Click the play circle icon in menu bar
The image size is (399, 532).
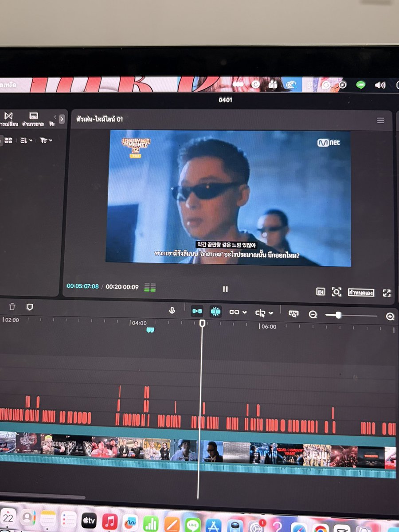pyautogui.click(x=342, y=85)
